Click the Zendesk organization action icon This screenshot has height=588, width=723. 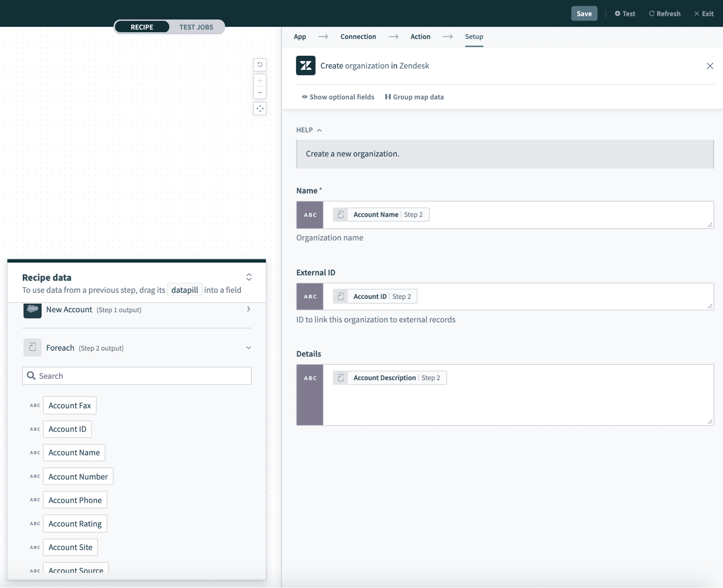[305, 65]
